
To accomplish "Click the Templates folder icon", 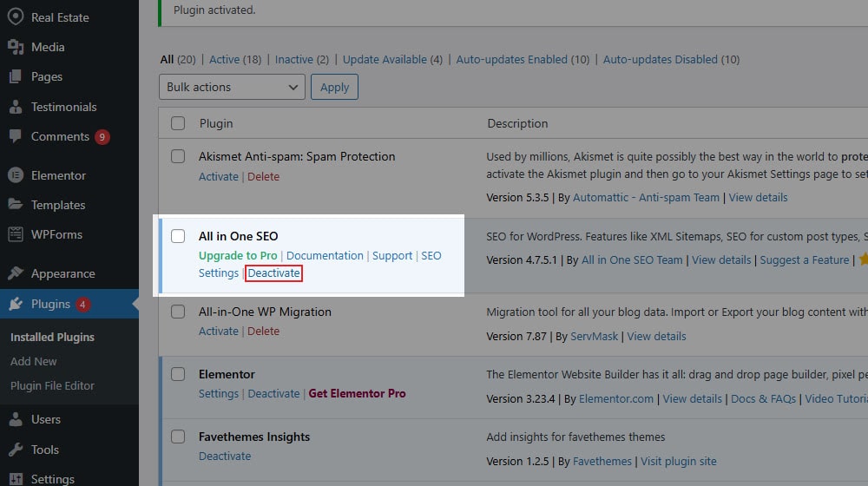I will [x=16, y=205].
